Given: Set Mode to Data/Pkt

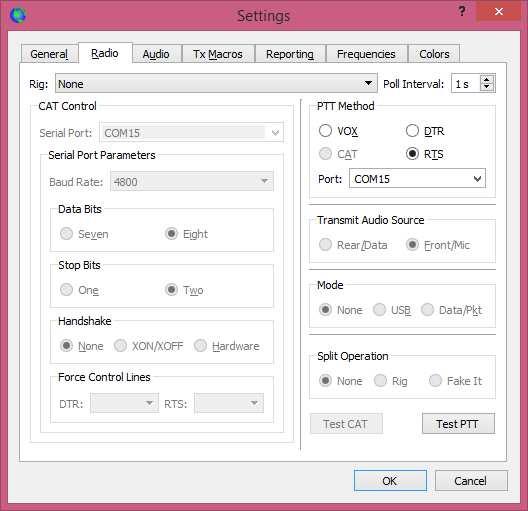Looking at the screenshot, I should click(452, 310).
